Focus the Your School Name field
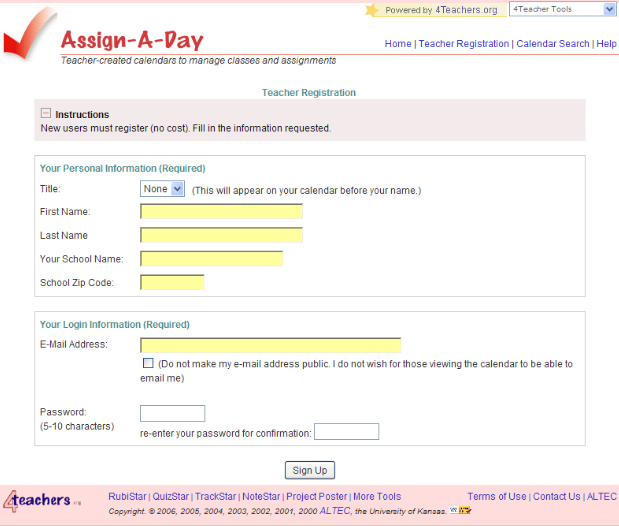The image size is (619, 526). pyautogui.click(x=212, y=259)
